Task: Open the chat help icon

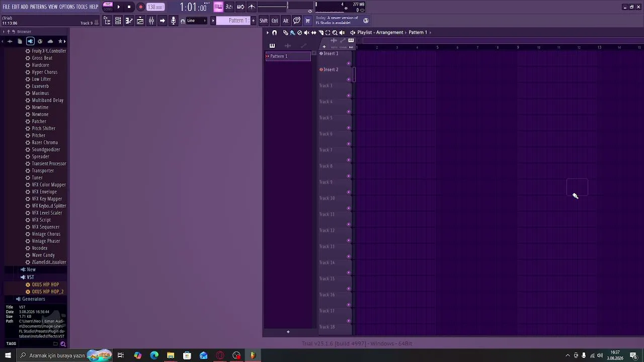Action: (x=297, y=21)
